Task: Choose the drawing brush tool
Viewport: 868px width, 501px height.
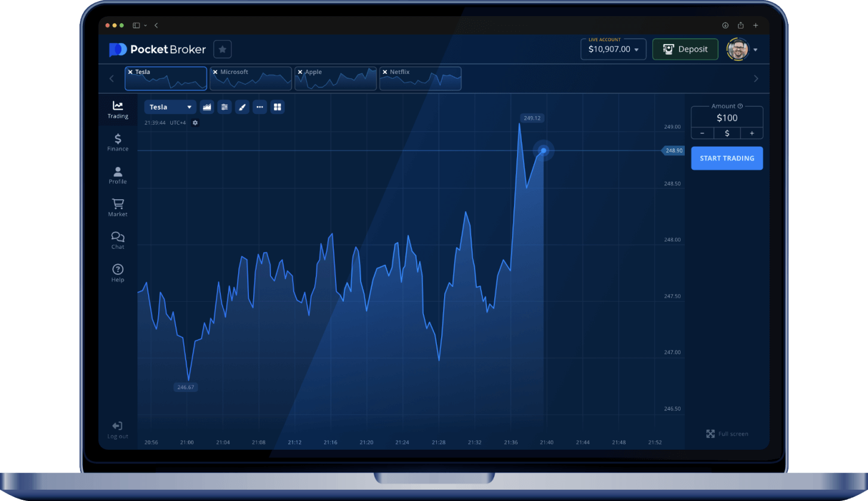Action: click(x=242, y=106)
